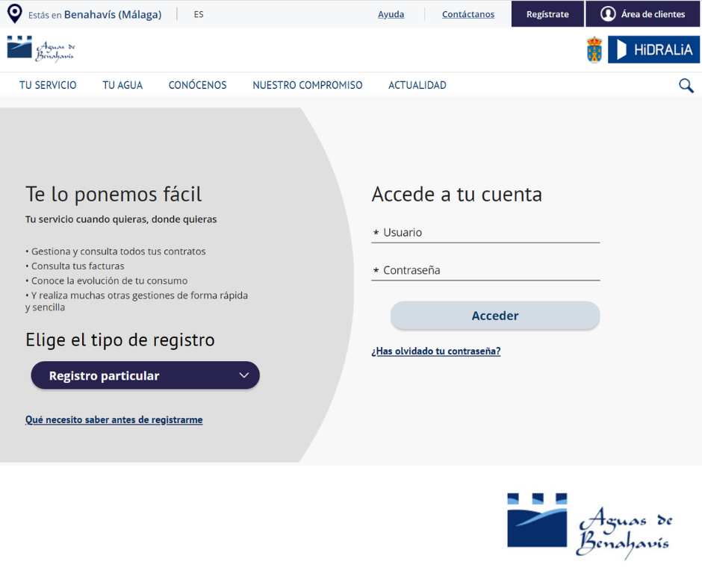Click the Hidralia logo
The width and height of the screenshot is (702, 588).
coord(653,50)
